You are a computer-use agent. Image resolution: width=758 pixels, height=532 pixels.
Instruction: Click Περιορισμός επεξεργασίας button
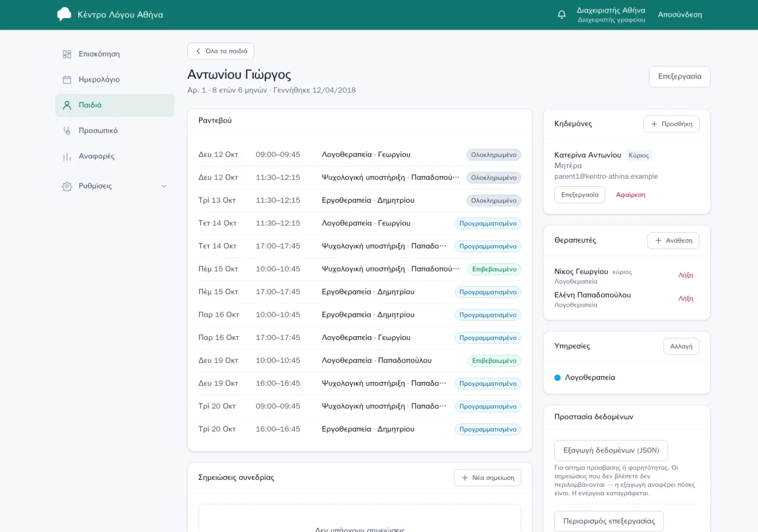(609, 521)
